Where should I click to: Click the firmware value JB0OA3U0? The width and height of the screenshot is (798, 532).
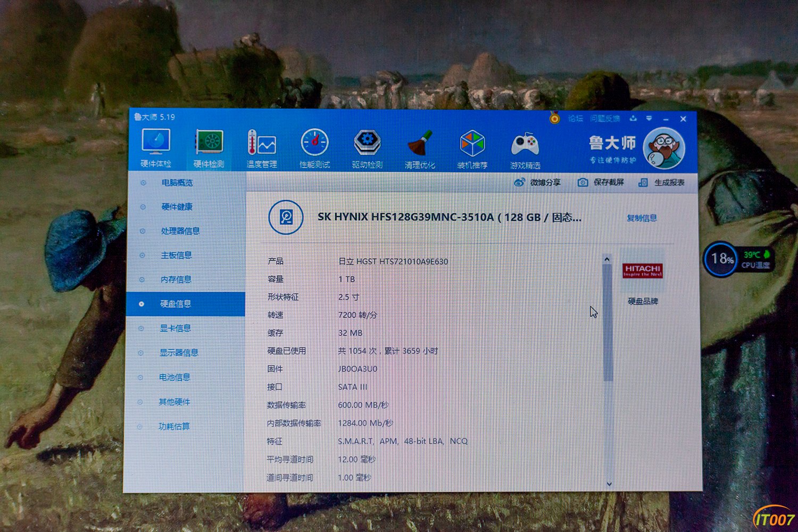pyautogui.click(x=358, y=369)
